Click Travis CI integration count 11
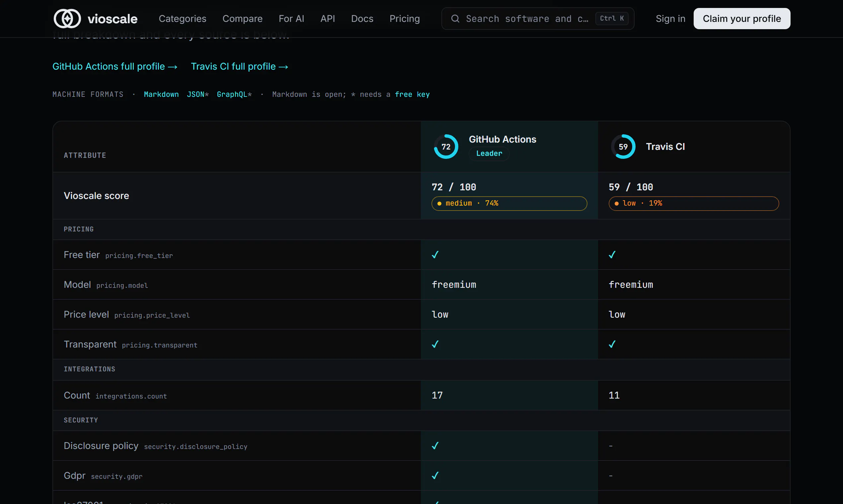The width and height of the screenshot is (843, 504). click(614, 395)
